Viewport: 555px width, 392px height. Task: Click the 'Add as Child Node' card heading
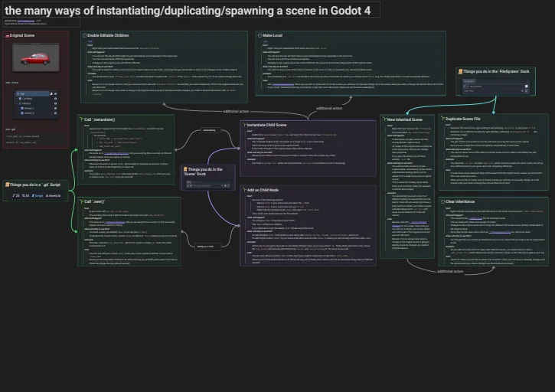[x=263, y=190]
